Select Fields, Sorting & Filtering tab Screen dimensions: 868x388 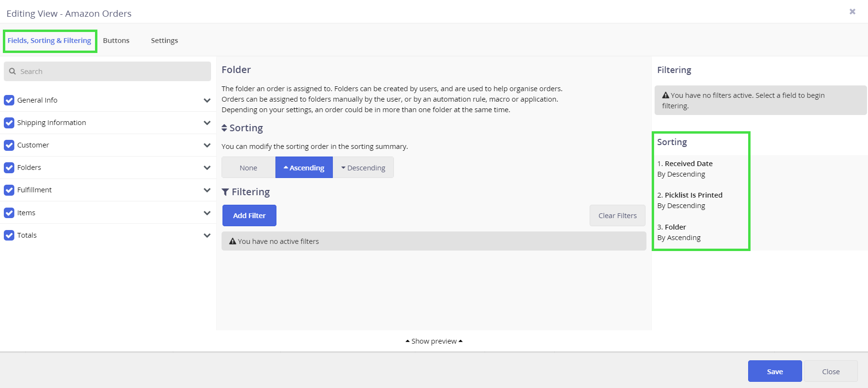click(x=49, y=41)
